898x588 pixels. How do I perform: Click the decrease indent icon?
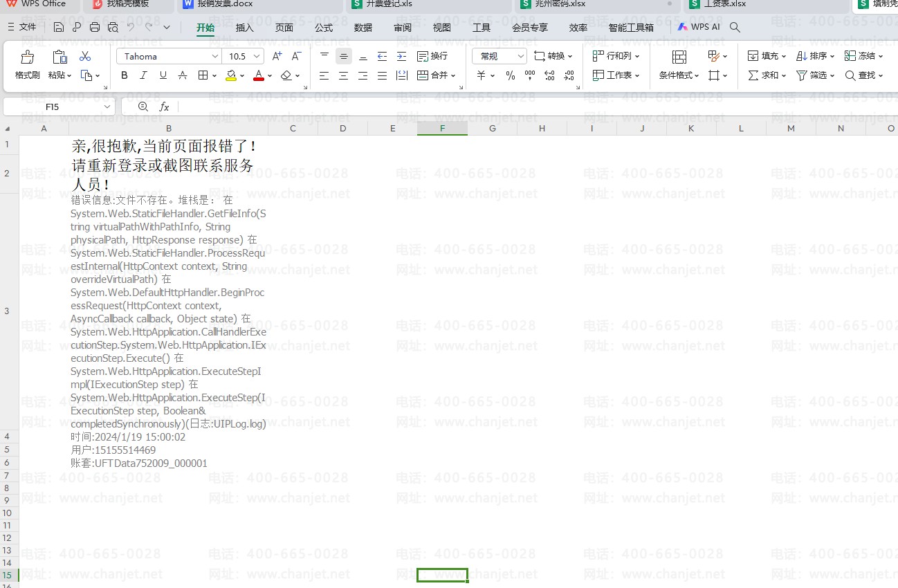point(382,56)
